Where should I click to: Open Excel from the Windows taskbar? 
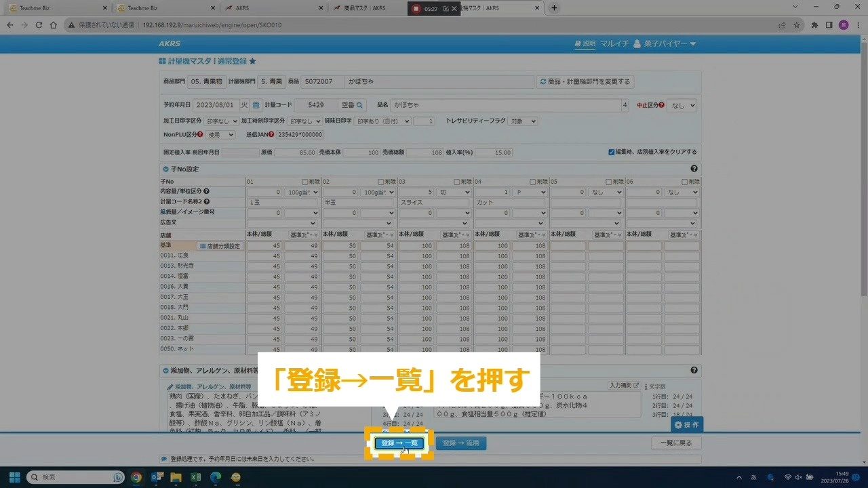[x=195, y=477]
